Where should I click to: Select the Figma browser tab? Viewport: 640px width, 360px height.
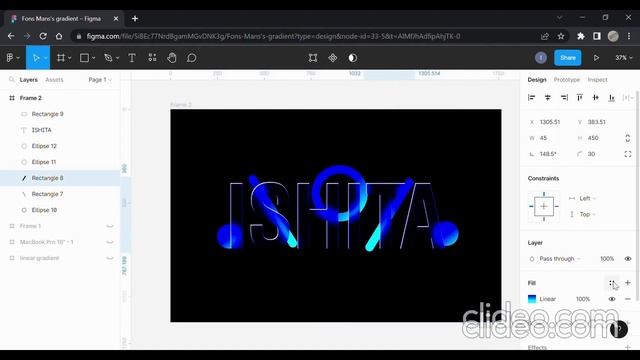63,19
